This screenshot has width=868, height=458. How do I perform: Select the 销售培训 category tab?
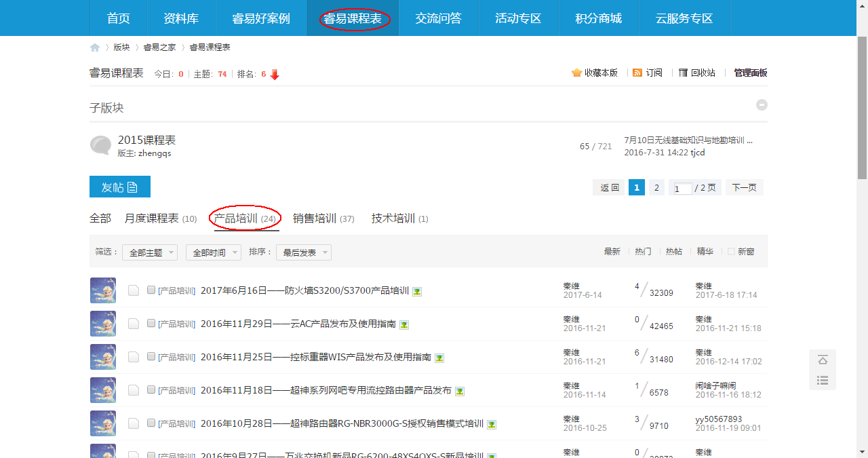(323, 218)
